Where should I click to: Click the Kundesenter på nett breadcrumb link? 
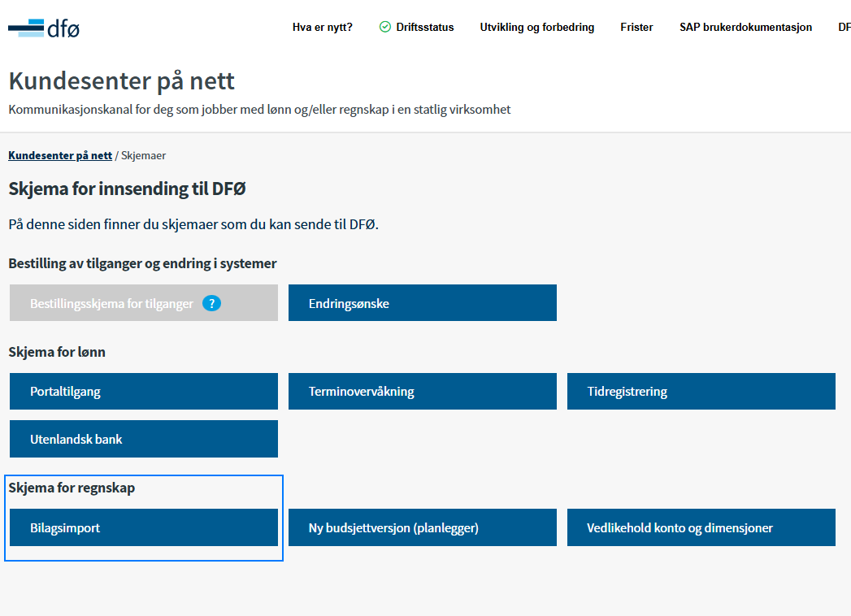[x=60, y=156]
